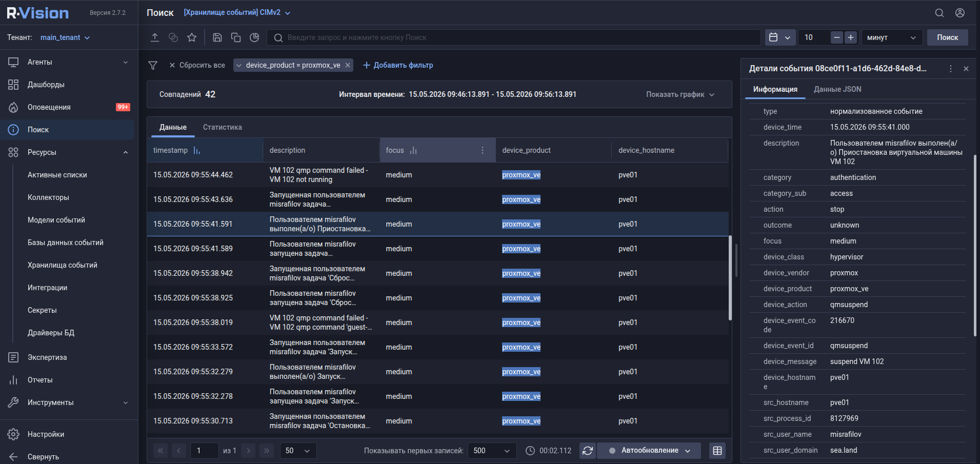This screenshot has height=464, width=980.
Task: Click the save query floppy icon
Action: pos(217,37)
